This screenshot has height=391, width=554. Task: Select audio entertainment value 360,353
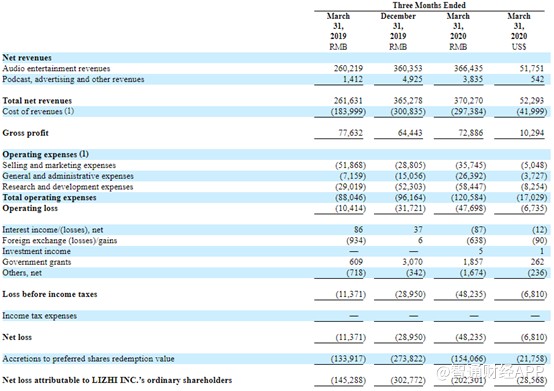(408, 68)
